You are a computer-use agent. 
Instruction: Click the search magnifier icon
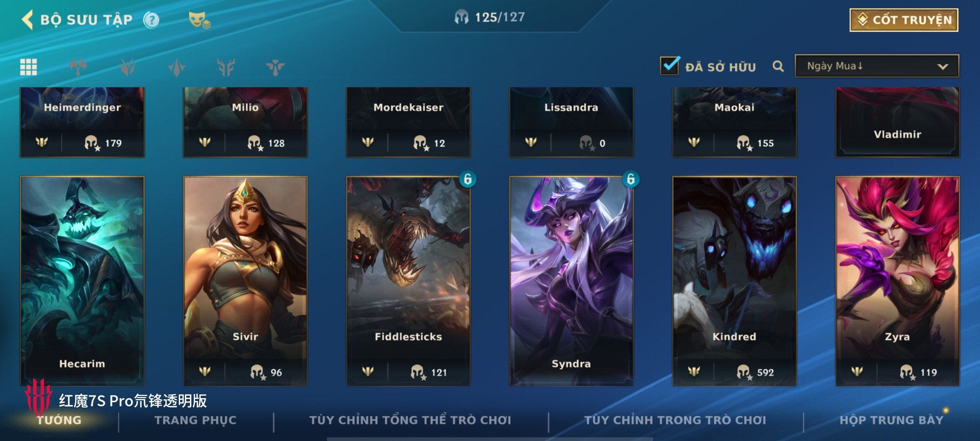point(778,66)
